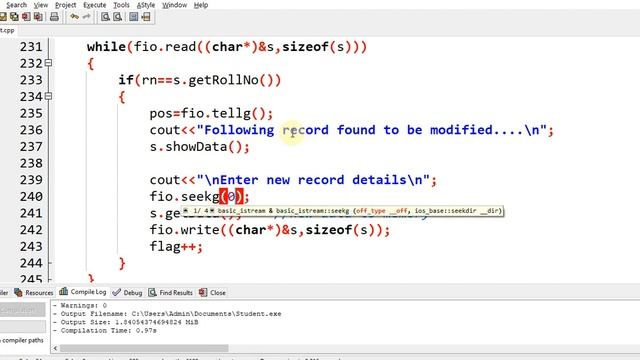Open the Project menu
Viewport: 640px width, 360px height.
65,5
